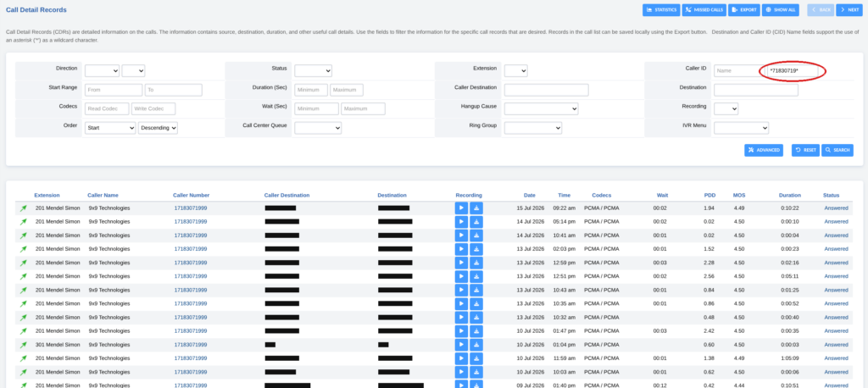Click outbound arrow icon on 13 Jul 02:03 pm row

(23, 249)
